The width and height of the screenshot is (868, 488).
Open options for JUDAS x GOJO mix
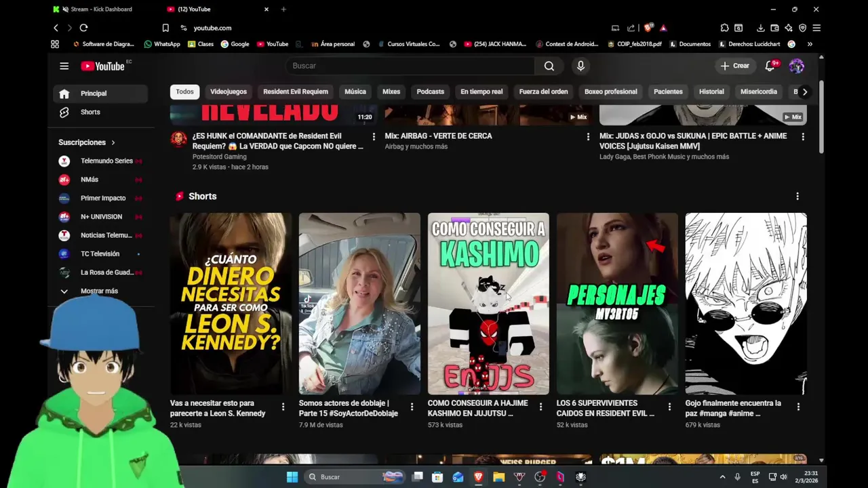[x=803, y=137]
